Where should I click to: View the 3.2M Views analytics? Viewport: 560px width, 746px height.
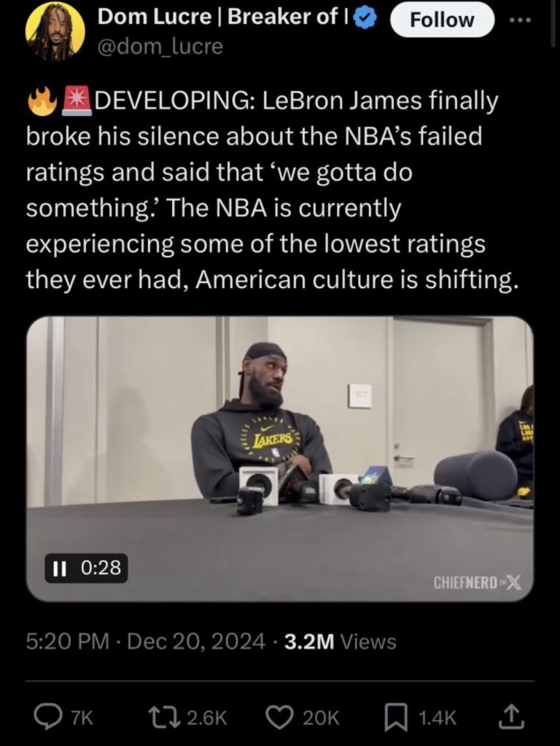pos(340,642)
